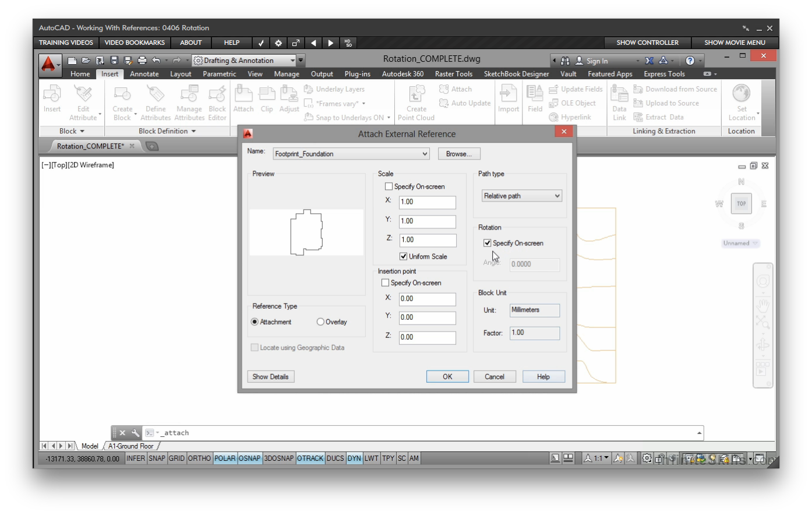Click the AutoCAD application menu logo

pos(49,64)
